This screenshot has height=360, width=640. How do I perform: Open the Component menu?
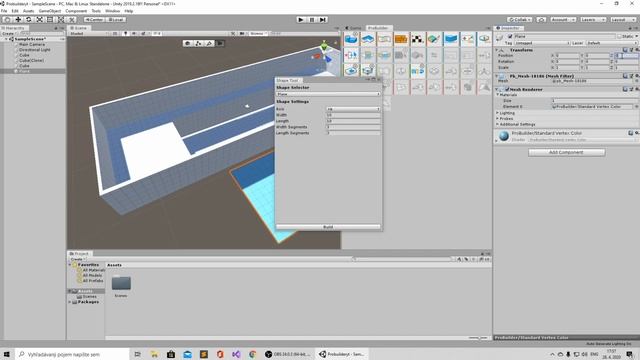(76, 11)
